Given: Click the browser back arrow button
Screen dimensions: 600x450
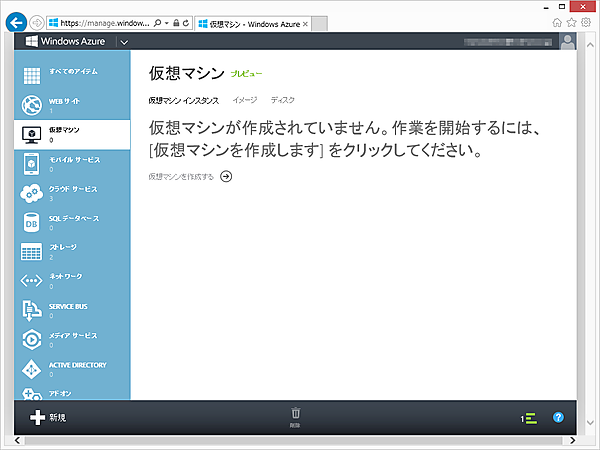Looking at the screenshot, I should pyautogui.click(x=16, y=22).
